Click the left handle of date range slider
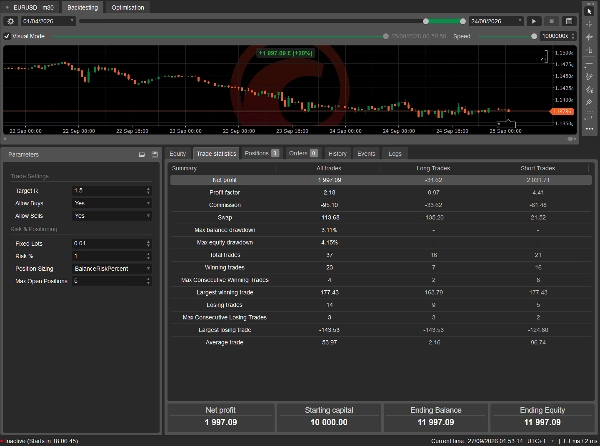The image size is (600, 446). pyautogui.click(x=426, y=21)
